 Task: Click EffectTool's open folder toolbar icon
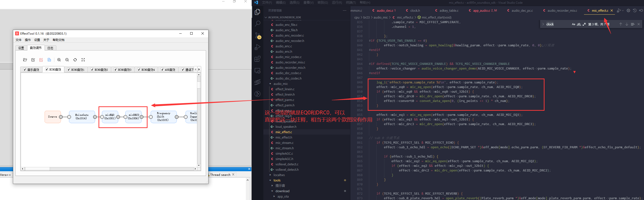tap(25, 60)
